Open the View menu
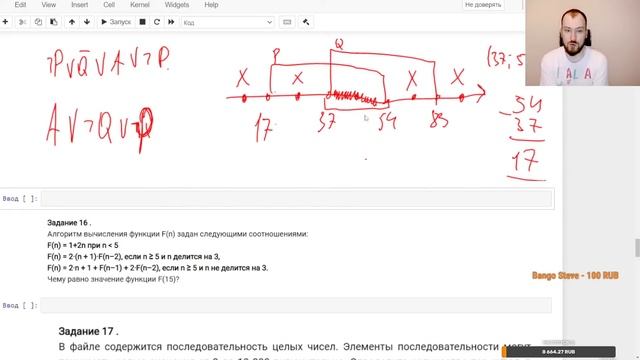Image resolution: width=640 pixels, height=360 pixels. point(49,5)
